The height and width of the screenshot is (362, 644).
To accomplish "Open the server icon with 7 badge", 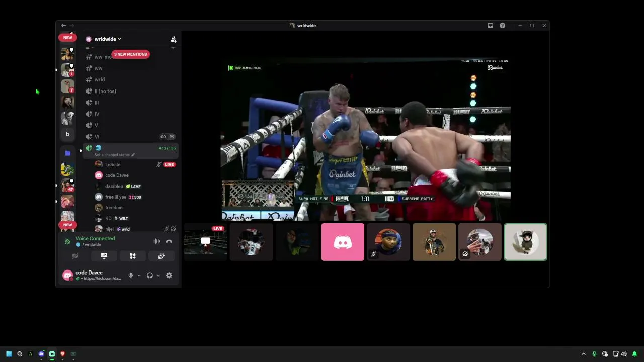I will [x=67, y=86].
